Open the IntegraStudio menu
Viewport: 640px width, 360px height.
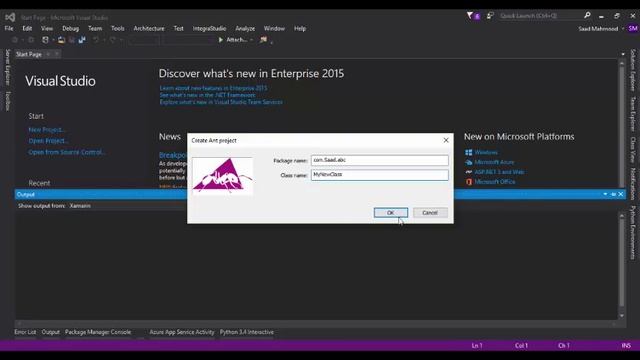click(x=209, y=28)
